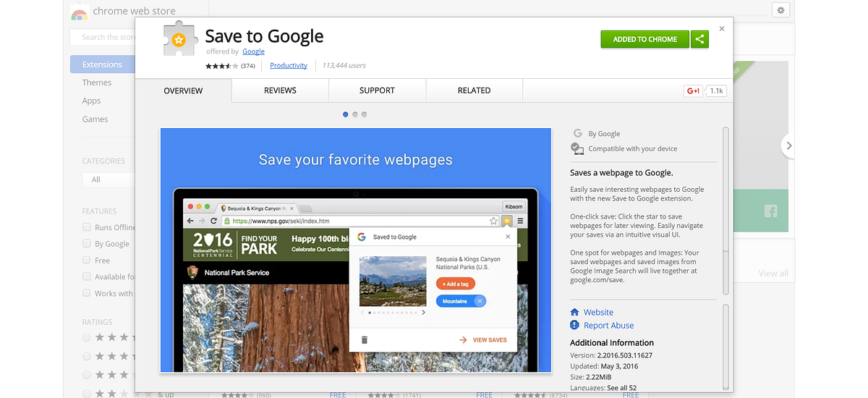Select the third screenshot carousel dot

pos(365,114)
